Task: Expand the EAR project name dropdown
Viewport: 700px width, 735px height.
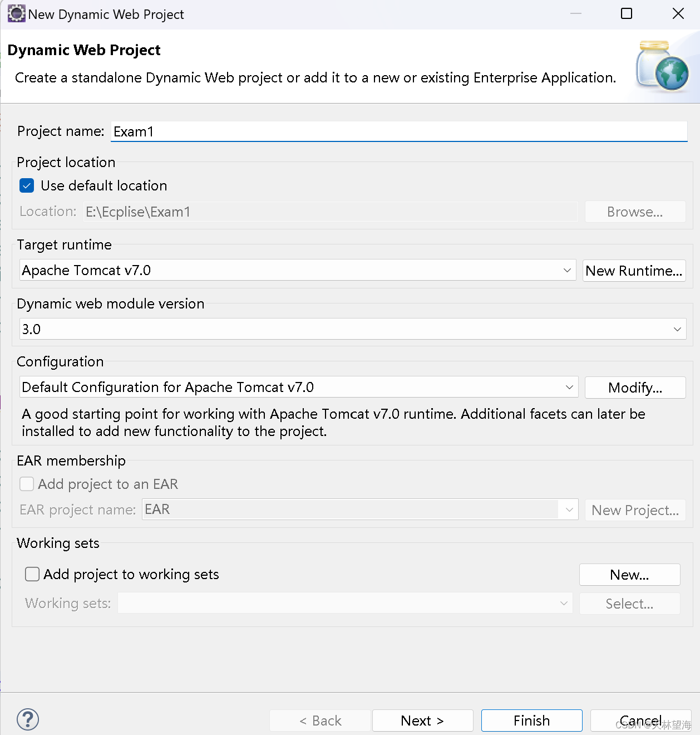Action: tap(569, 509)
